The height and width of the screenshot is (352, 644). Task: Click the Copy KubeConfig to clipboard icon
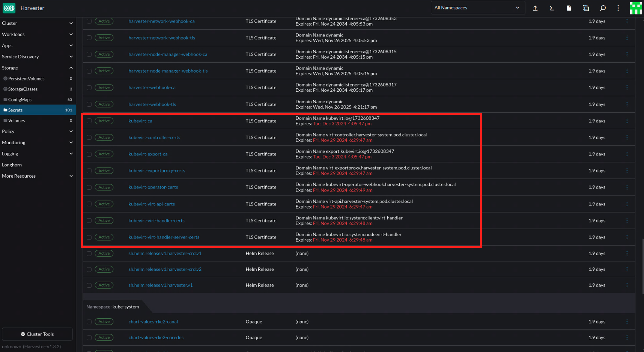(586, 8)
